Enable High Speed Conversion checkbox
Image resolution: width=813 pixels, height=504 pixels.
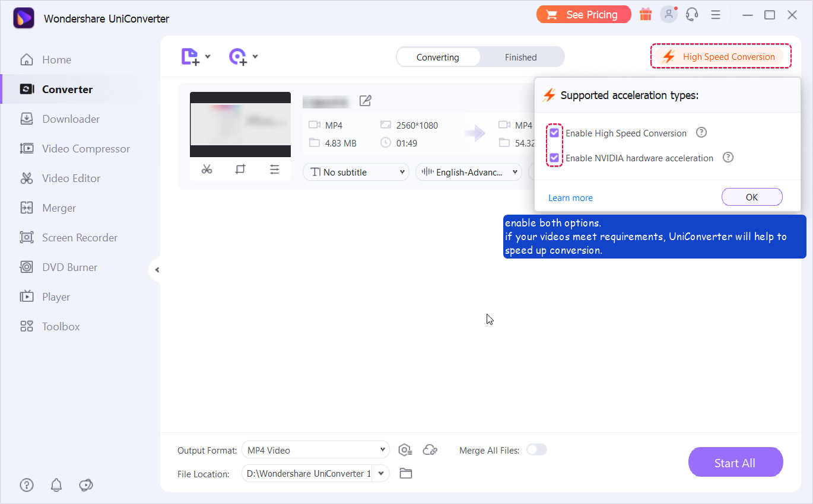[554, 132]
